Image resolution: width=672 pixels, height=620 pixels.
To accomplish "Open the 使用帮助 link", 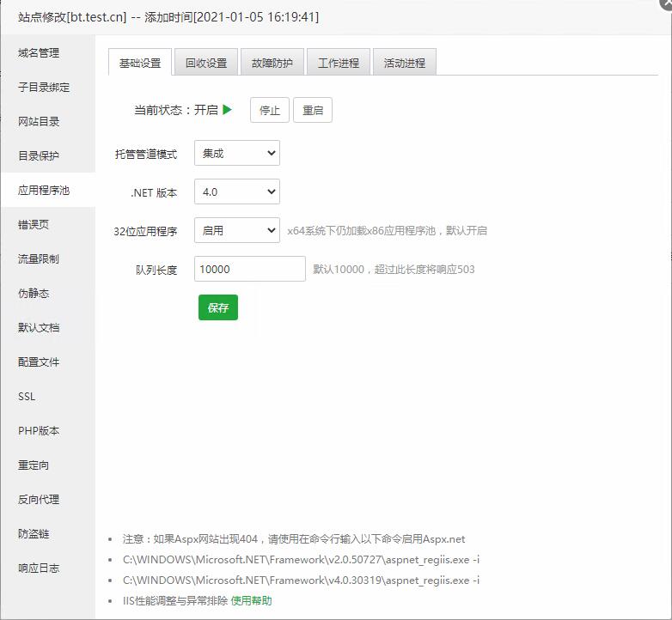I will tap(251, 600).
